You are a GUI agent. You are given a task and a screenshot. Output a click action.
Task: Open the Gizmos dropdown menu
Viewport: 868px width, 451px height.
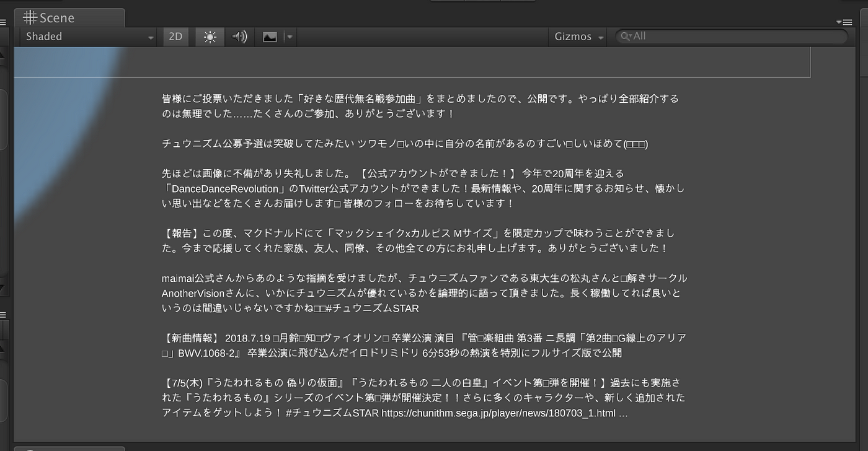click(578, 37)
